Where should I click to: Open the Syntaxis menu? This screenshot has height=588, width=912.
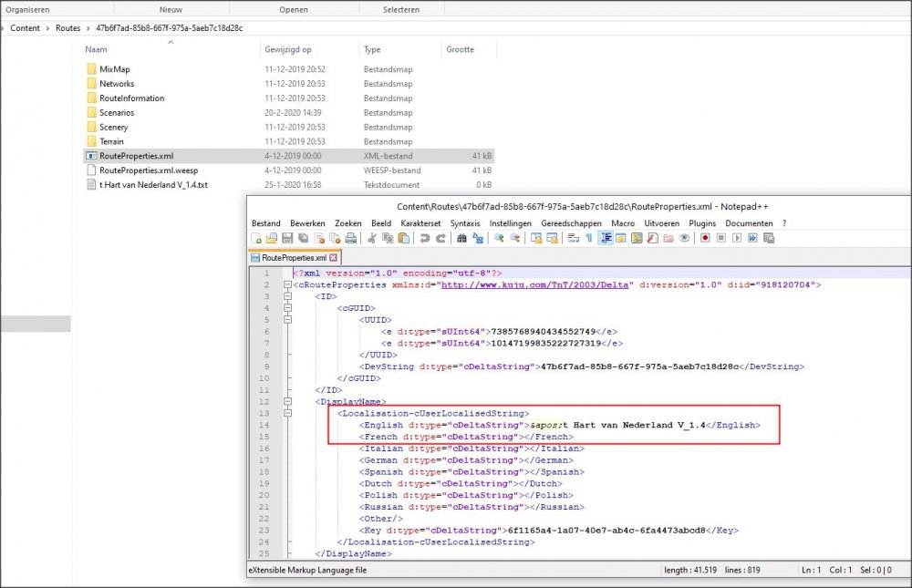[465, 223]
